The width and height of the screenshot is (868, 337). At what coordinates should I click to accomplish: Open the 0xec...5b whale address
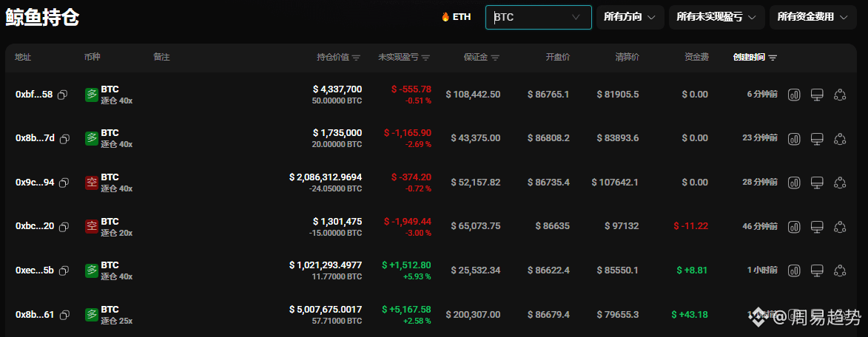[34, 270]
